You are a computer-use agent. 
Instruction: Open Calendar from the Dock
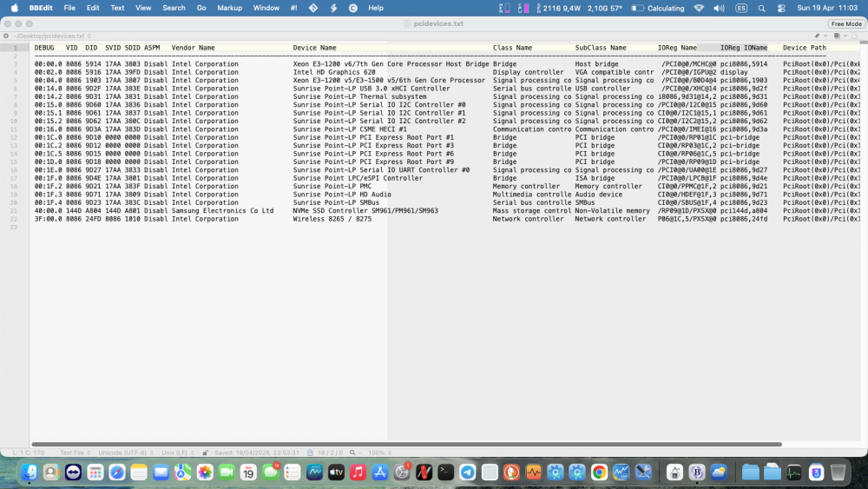248,472
